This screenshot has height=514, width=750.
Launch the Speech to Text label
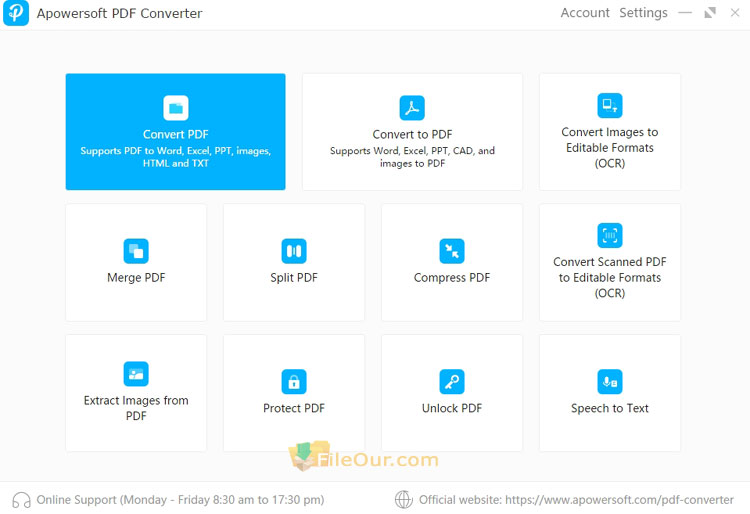(610, 408)
